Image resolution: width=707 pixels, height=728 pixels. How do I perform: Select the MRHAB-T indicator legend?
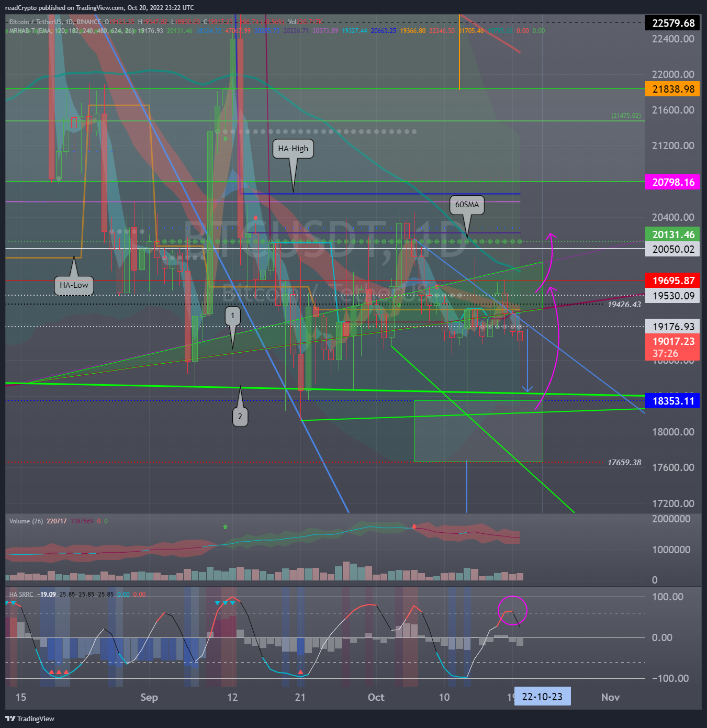[71, 31]
